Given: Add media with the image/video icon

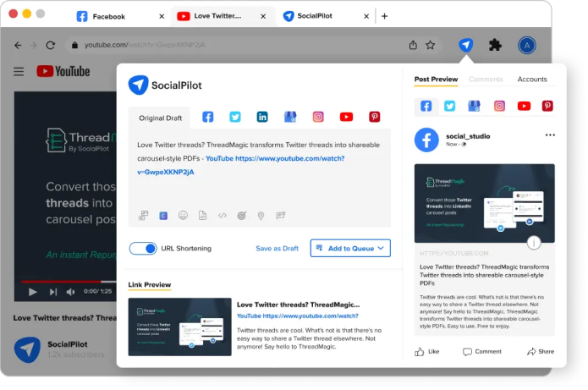Looking at the screenshot, I should coord(143,215).
